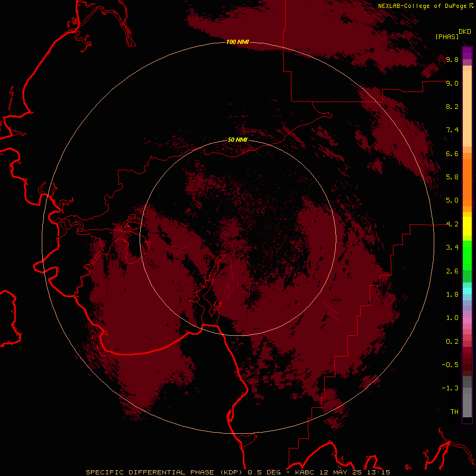Click the -1.3 legend value
Viewport: 476px width, 476px height.
[x=450, y=388]
